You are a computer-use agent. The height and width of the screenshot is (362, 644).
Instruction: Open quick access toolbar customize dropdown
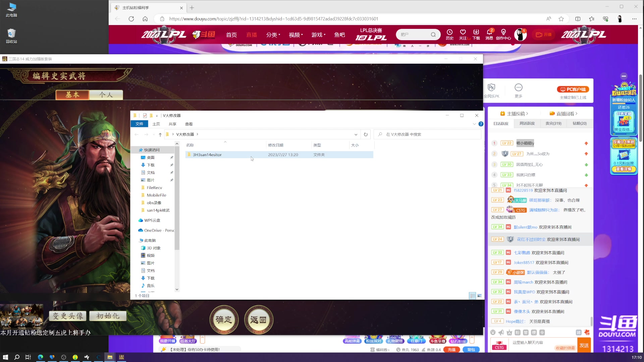click(157, 116)
